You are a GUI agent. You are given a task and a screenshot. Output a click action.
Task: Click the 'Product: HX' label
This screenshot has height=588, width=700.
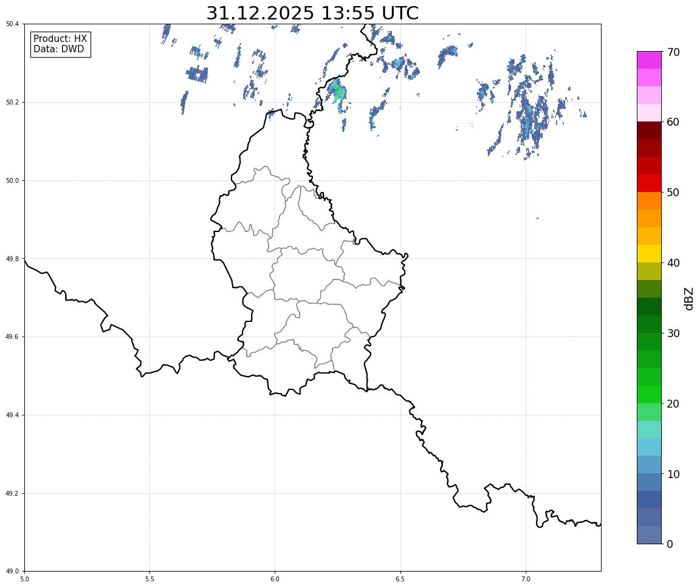60,39
